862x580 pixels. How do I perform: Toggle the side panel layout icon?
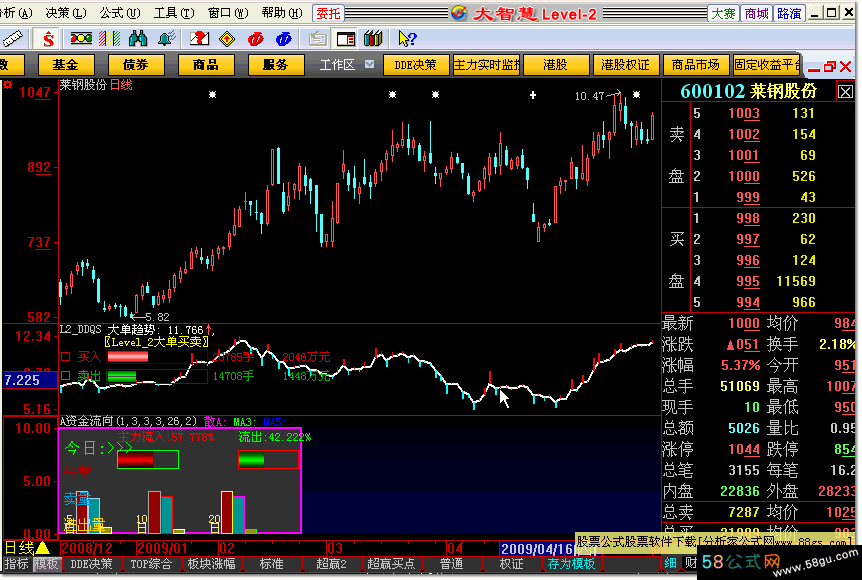346,38
